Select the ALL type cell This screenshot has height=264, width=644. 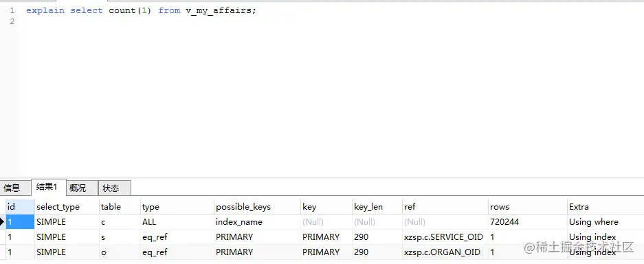point(177,222)
